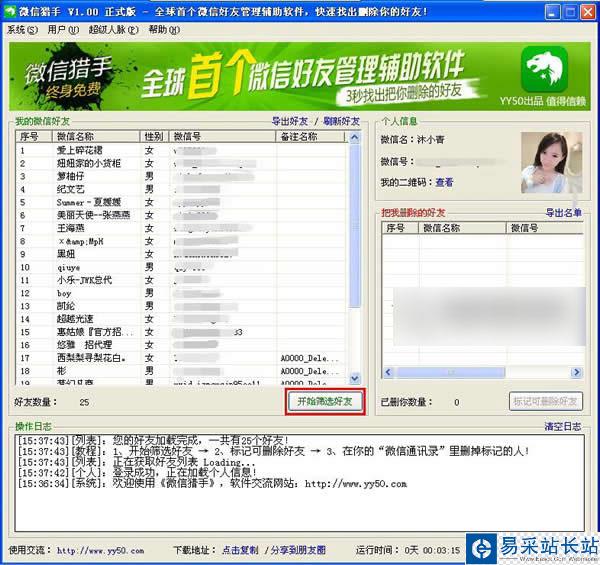Click the title bar app icon
The height and width of the screenshot is (565, 600).
coord(10,11)
